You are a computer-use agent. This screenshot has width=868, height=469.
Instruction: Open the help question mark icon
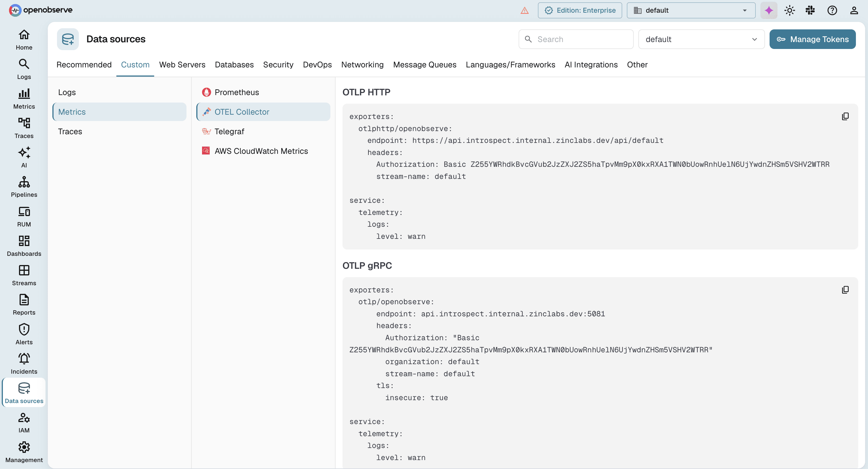[x=832, y=10]
